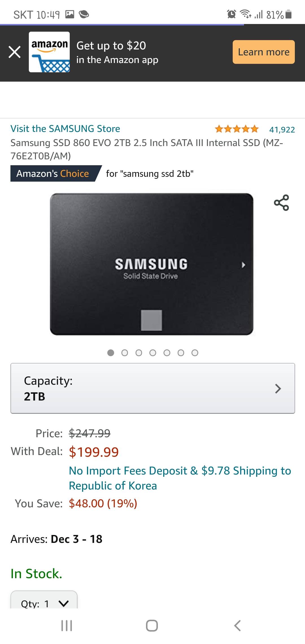This screenshot has width=305, height=644.
Task: Dismiss the Amazon app banner with X
Action: [15, 52]
